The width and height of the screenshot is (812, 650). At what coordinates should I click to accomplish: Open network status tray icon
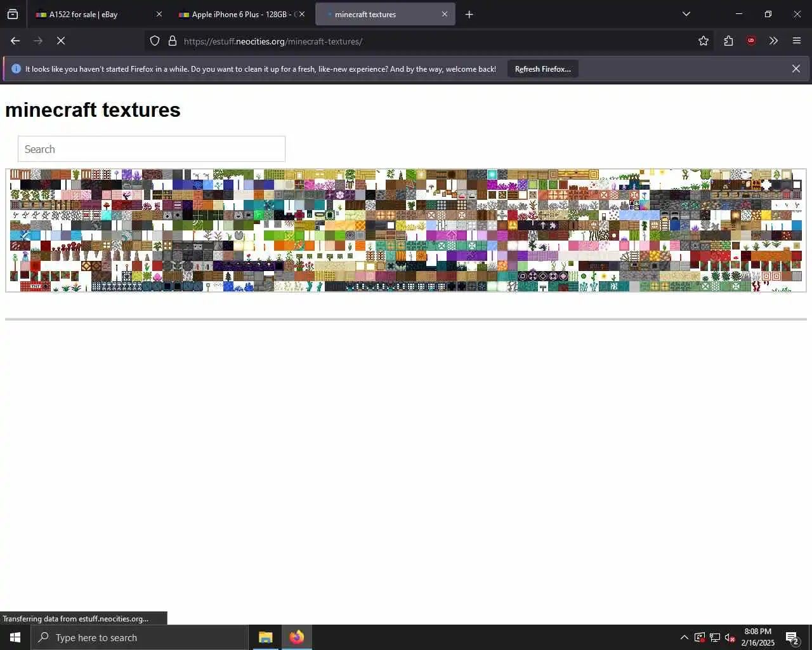(715, 637)
